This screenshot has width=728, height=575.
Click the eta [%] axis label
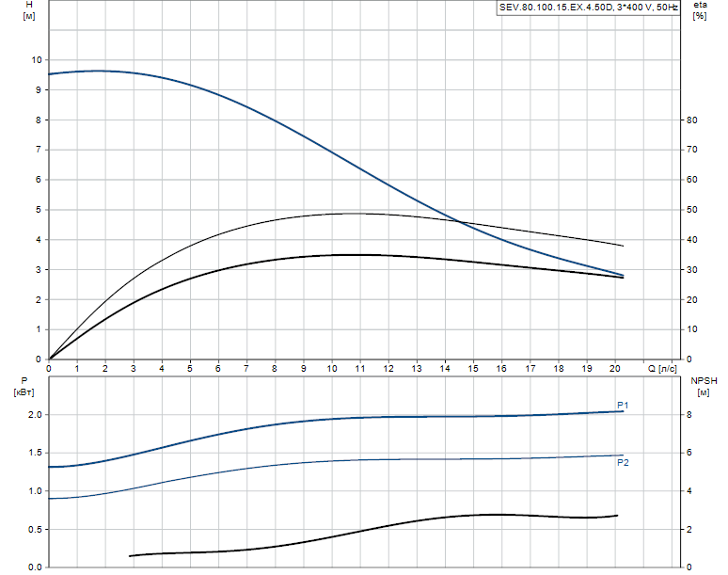[x=699, y=12]
